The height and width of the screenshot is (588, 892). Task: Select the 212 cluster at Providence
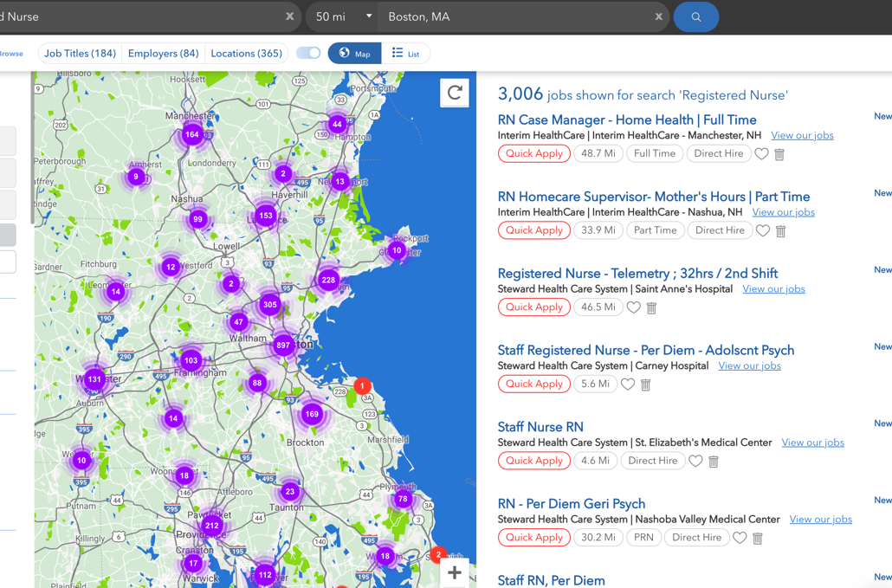click(211, 526)
